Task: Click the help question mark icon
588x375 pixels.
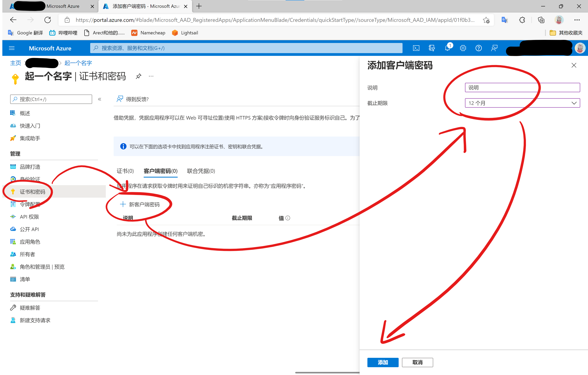Action: click(x=478, y=48)
